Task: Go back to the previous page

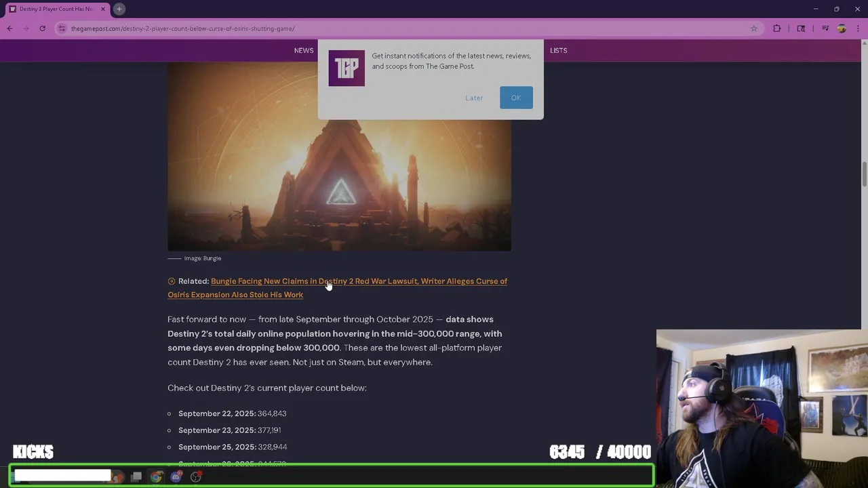Action: pyautogui.click(x=9, y=28)
